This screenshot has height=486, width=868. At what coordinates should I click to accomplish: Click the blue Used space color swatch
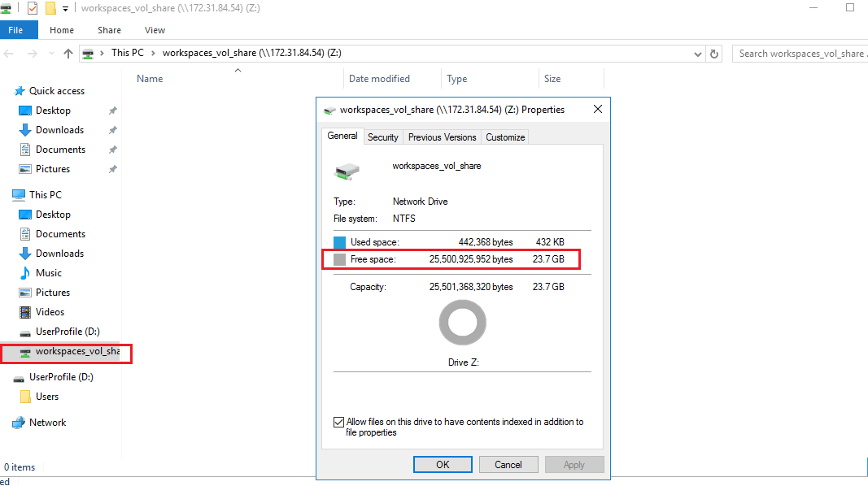[x=340, y=242]
